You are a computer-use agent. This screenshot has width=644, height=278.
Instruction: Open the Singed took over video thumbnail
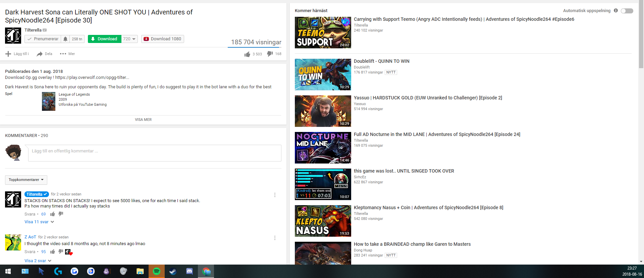tap(323, 184)
